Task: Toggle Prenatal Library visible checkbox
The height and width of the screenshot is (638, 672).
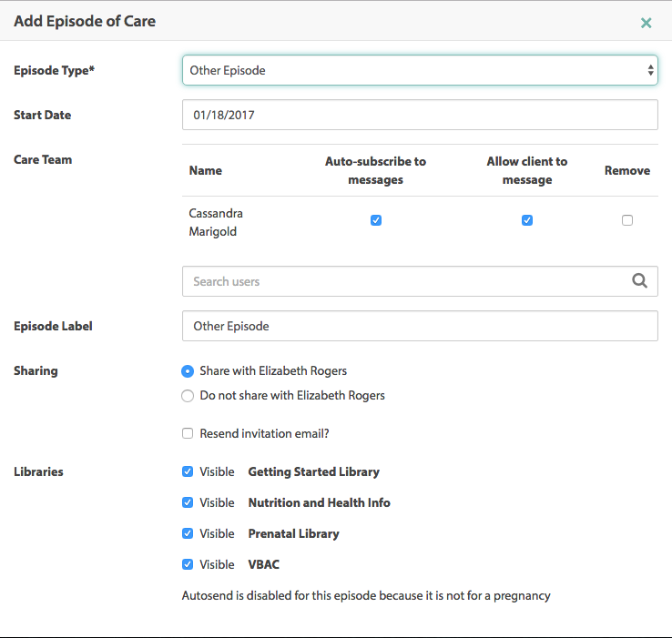Action: click(188, 534)
